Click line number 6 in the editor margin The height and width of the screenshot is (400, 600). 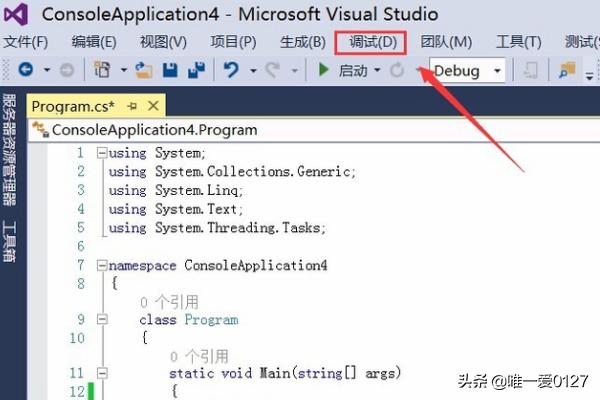(x=81, y=246)
